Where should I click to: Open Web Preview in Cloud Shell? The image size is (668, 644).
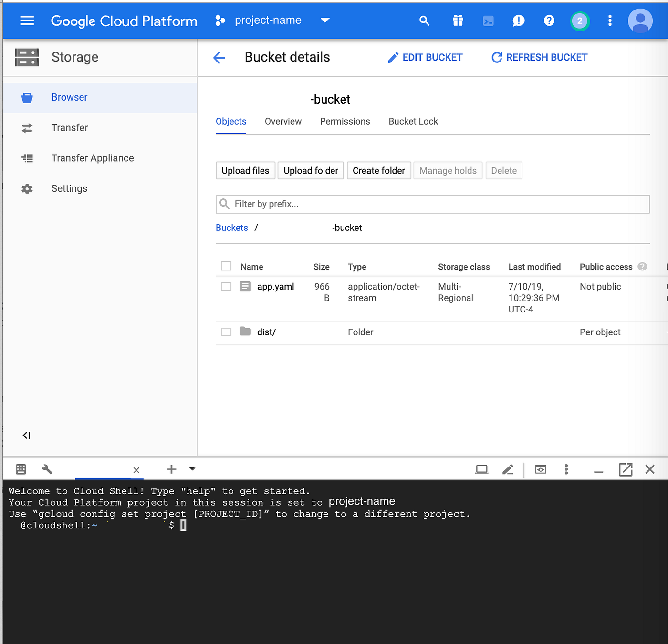[x=540, y=469]
